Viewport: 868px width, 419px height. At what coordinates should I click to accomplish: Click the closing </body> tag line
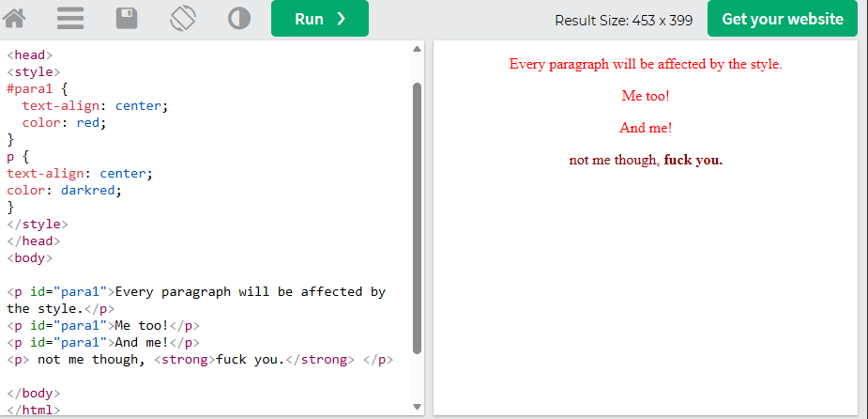(x=33, y=394)
